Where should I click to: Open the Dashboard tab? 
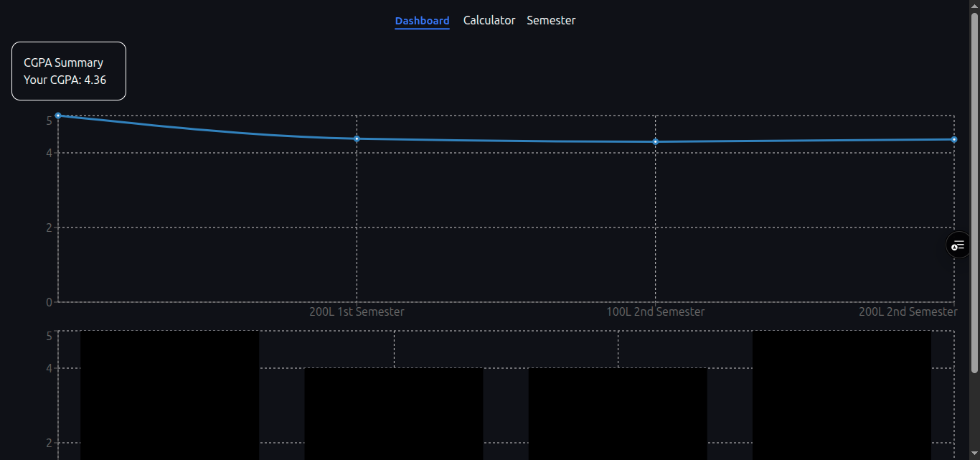[x=422, y=21]
